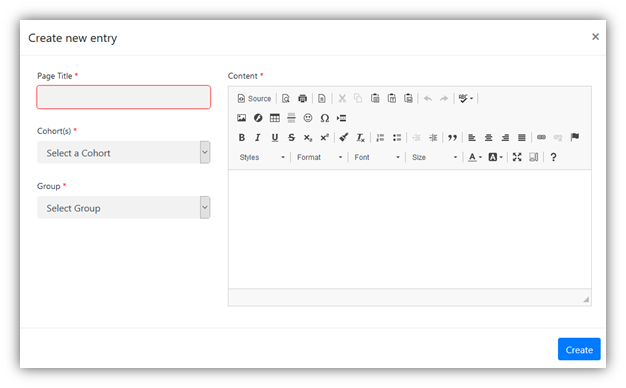The image size is (626, 388).
Task: Maximize the editor area
Action: click(517, 157)
